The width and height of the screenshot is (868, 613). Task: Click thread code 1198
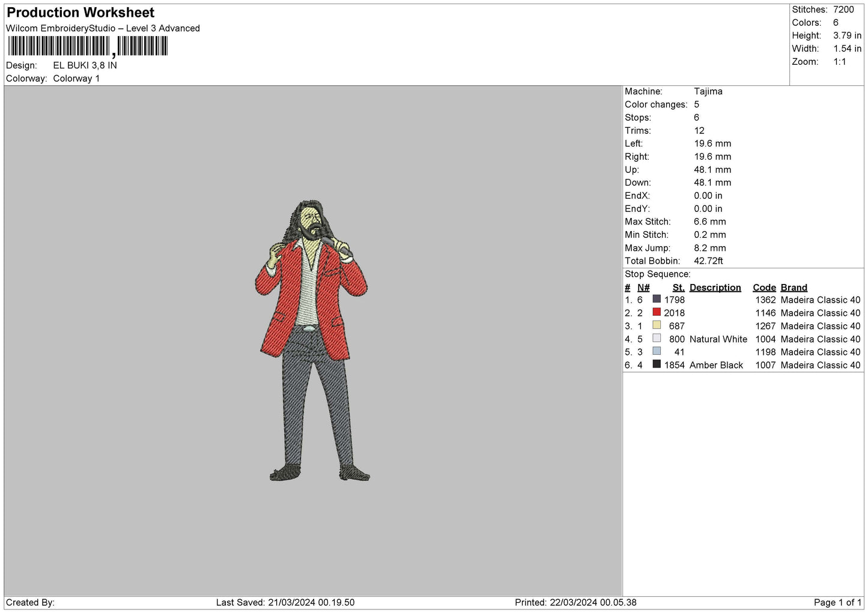tap(766, 352)
